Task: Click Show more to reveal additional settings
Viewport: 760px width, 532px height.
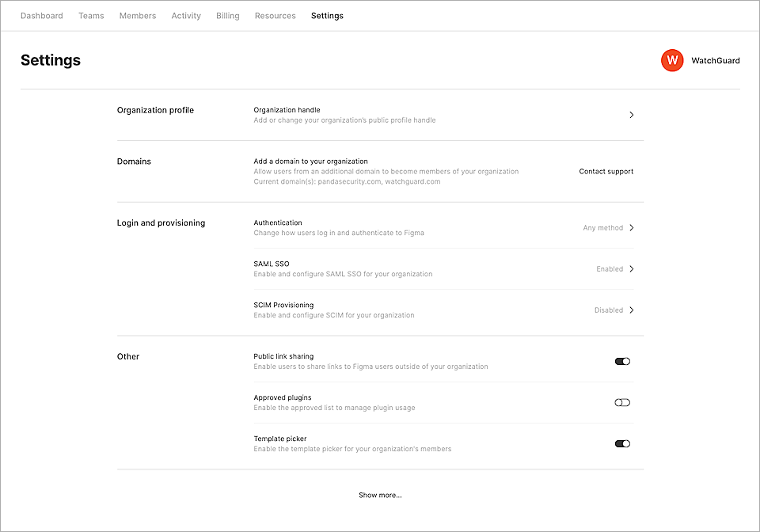Action: click(380, 495)
